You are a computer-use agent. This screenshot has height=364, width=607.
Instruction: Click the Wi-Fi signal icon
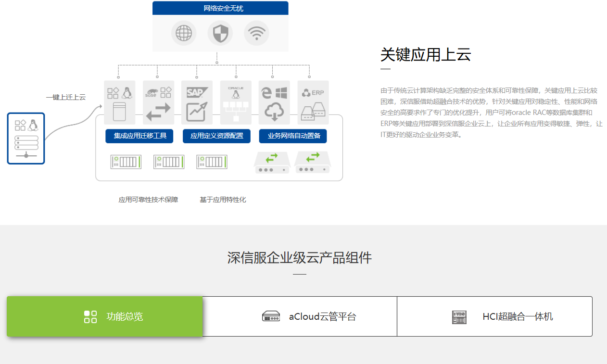pyautogui.click(x=256, y=34)
